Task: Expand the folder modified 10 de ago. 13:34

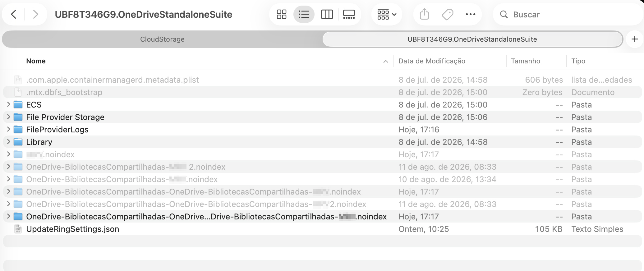Action: [x=8, y=179]
